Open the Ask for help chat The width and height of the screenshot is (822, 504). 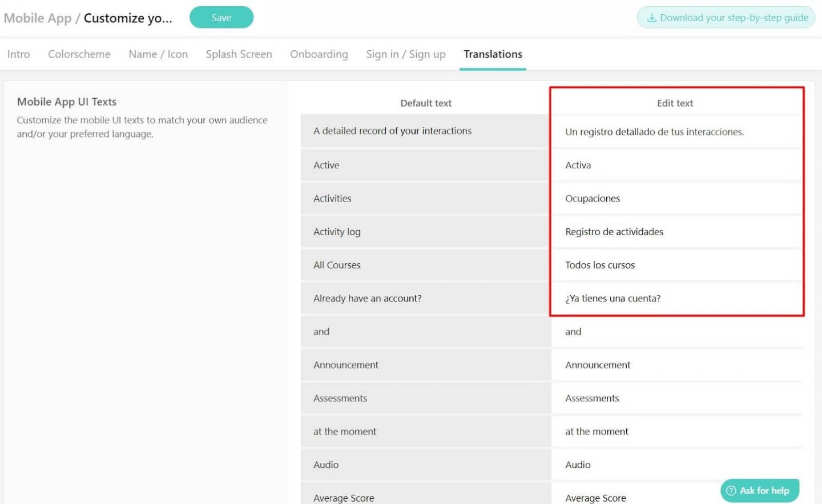coord(760,490)
